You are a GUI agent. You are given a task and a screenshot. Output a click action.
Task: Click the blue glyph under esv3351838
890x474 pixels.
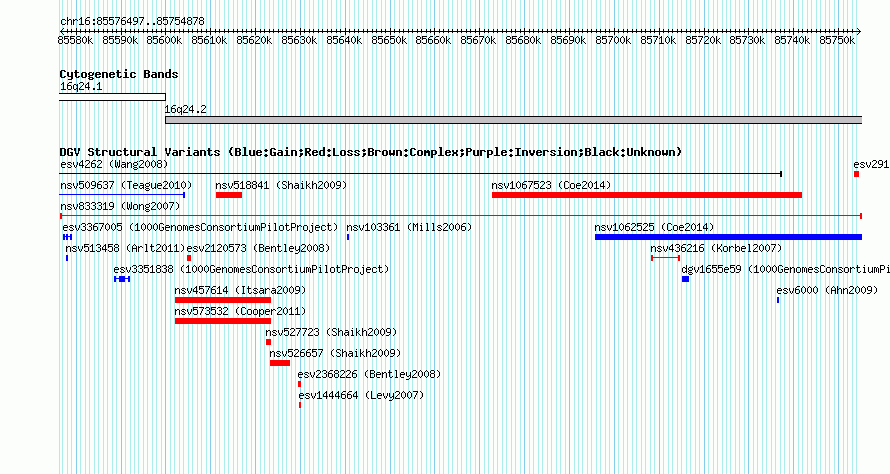tap(122, 279)
